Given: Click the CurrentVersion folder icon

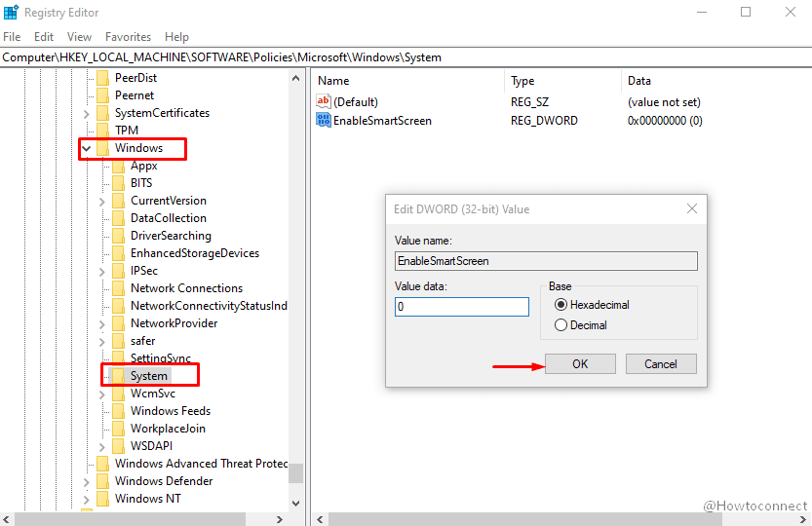Looking at the screenshot, I should point(119,201).
